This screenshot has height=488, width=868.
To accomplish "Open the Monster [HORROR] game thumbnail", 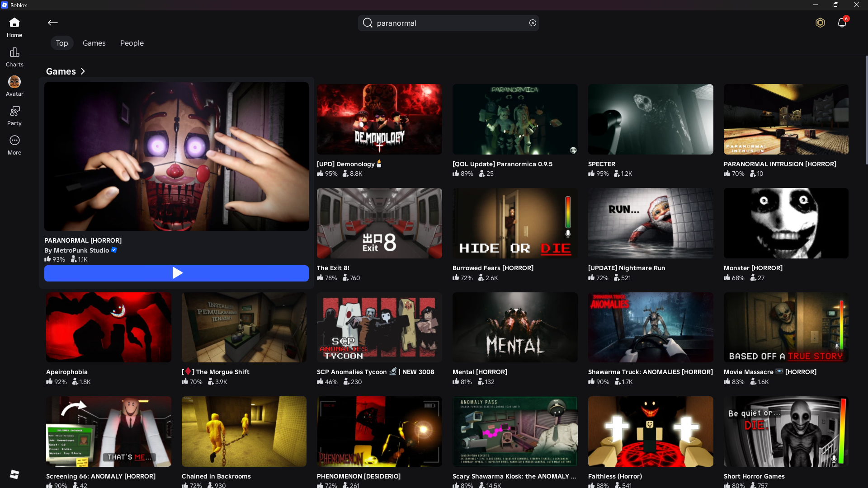I will point(786,223).
